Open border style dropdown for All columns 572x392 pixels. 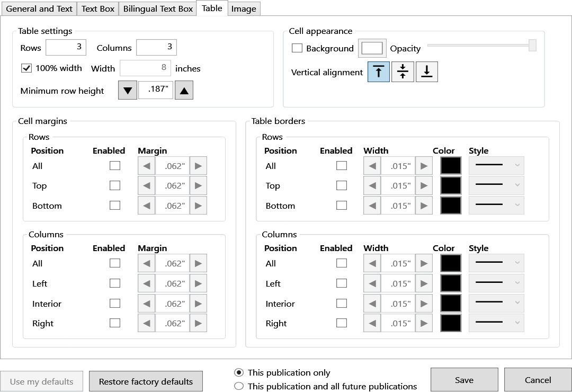point(496,263)
